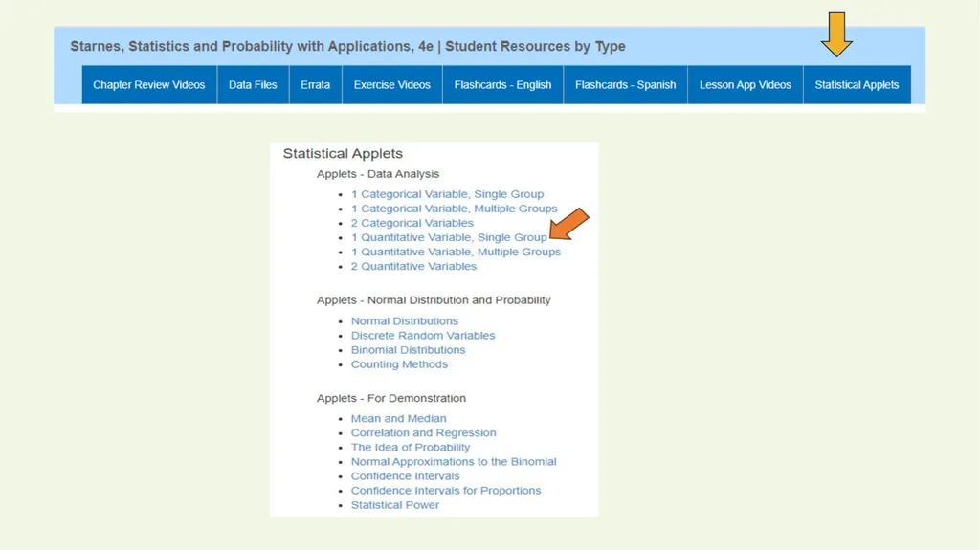Open 1 Categorical Variable, Multiple Groups applet
The width and height of the screenshot is (980, 550).
pyautogui.click(x=454, y=209)
